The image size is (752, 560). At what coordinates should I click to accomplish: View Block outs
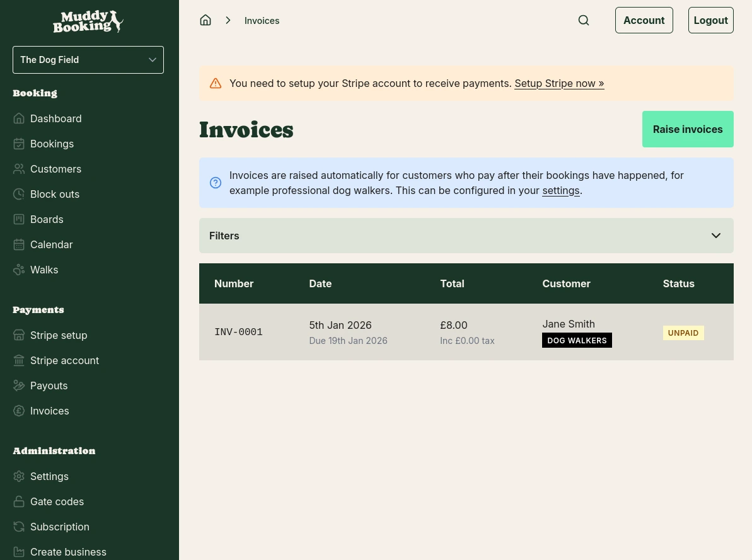coord(55,194)
